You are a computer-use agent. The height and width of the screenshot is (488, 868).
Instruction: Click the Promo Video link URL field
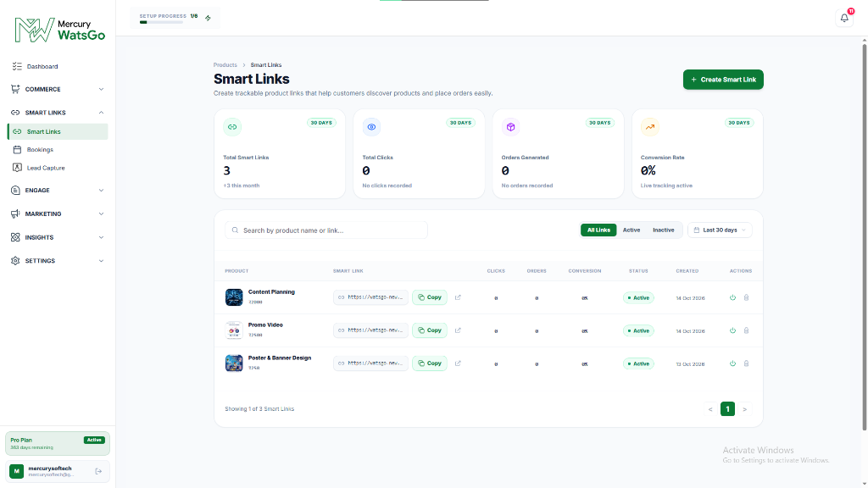coord(370,330)
